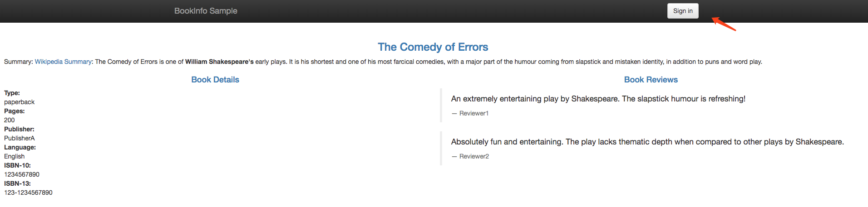Click the English language value

point(15,156)
